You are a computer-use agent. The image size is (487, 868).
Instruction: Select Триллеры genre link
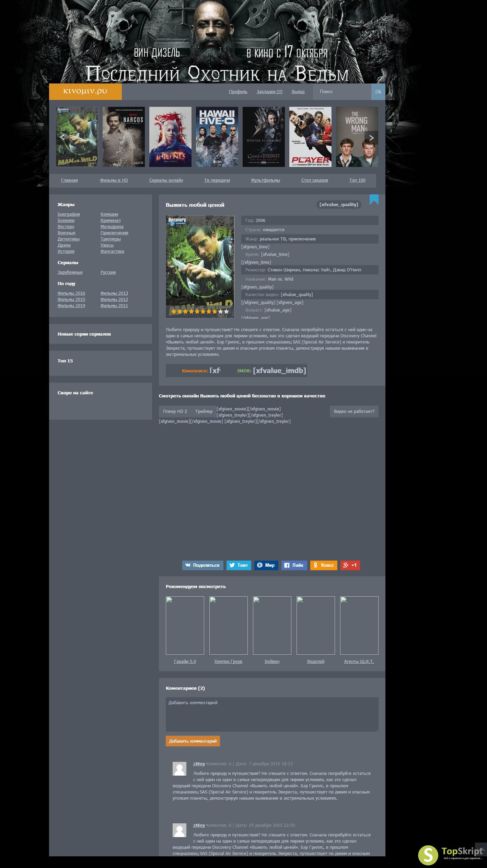(x=111, y=239)
